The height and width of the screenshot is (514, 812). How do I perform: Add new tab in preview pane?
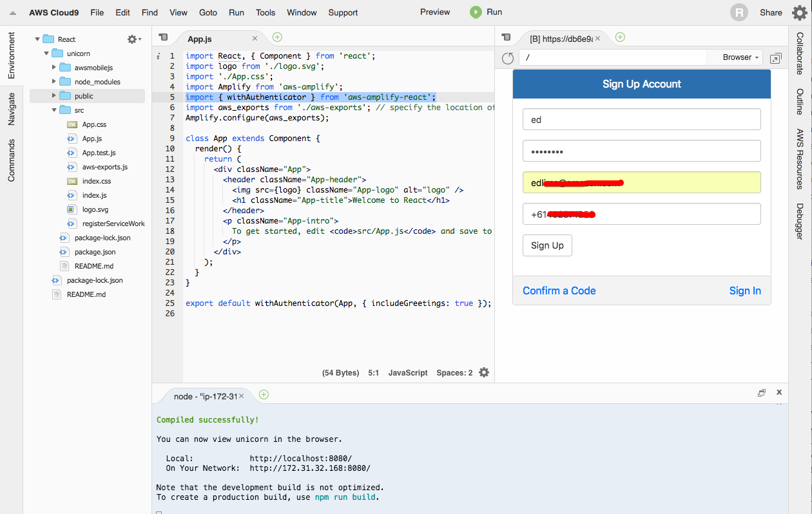pos(620,37)
